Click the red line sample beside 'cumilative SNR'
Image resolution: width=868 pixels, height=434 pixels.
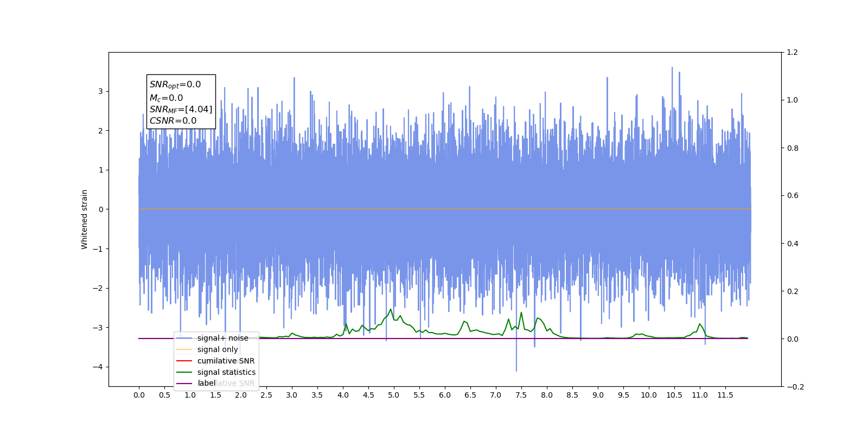tap(184, 361)
